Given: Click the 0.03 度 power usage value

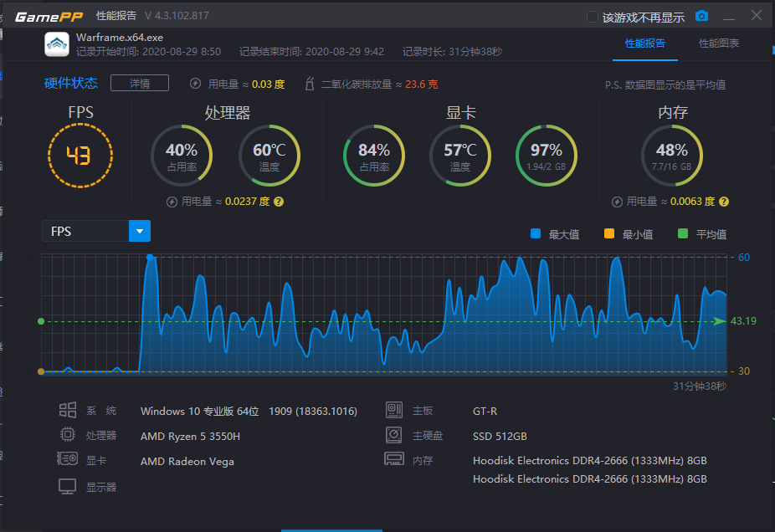Looking at the screenshot, I should (269, 84).
